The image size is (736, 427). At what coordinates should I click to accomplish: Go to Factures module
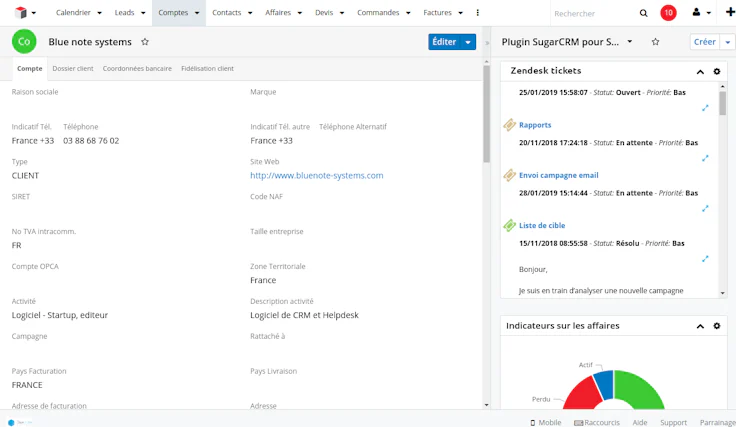point(437,13)
